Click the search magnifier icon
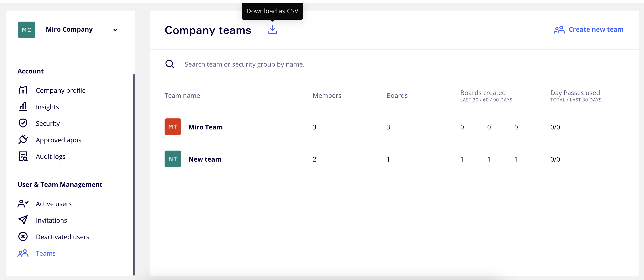Viewport: 644px width, 280px height. coord(170,64)
